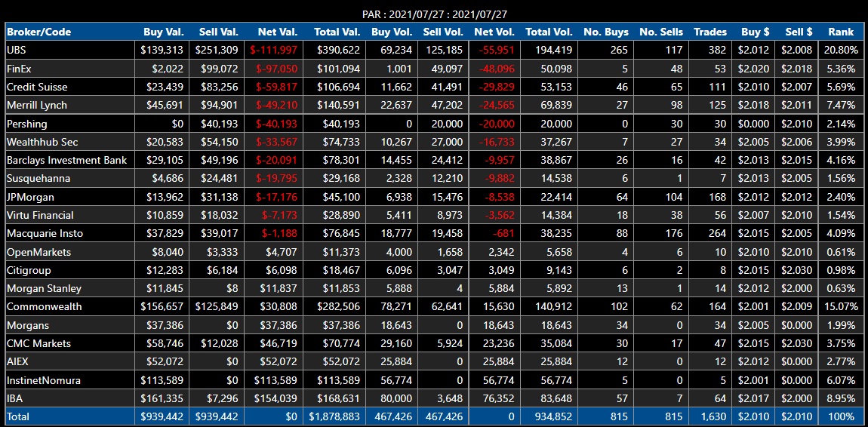Sort by the Sell Val. column header
The width and height of the screenshot is (868, 427).
(x=218, y=32)
